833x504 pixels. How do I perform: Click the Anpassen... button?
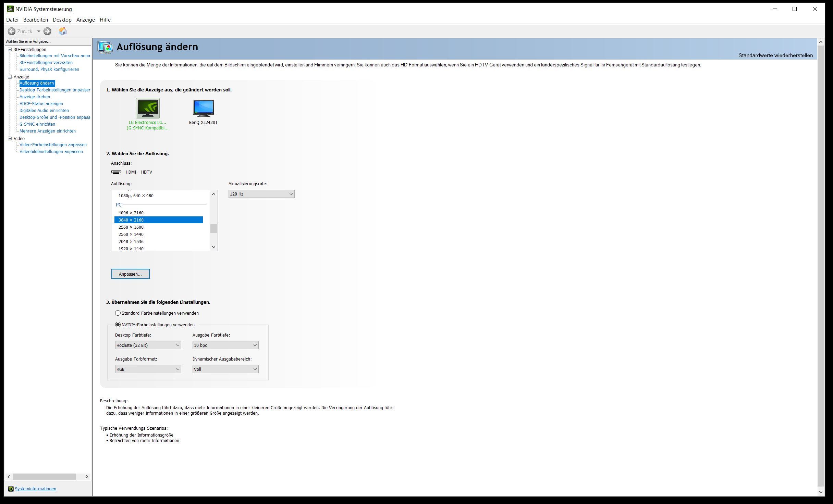click(131, 274)
